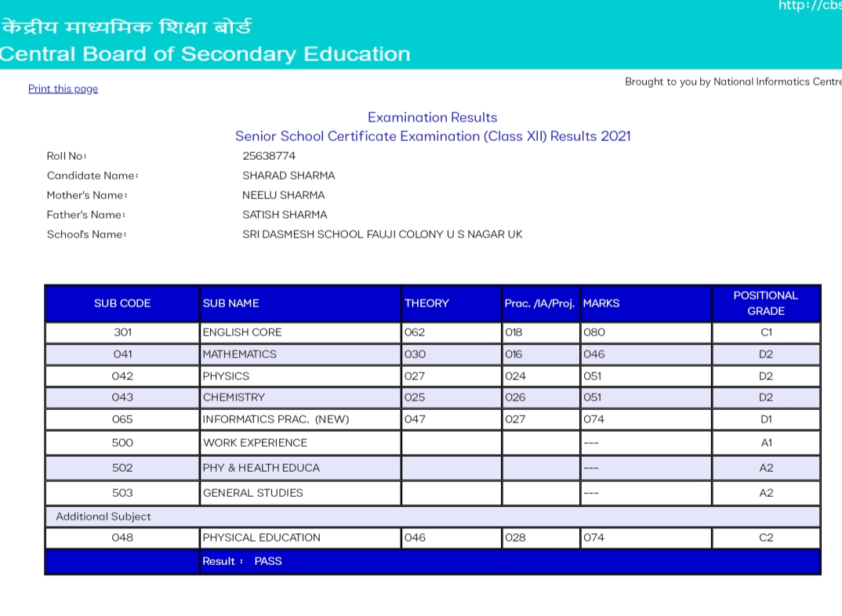The image size is (842, 616).
Task: Select candidate name SHARAD SHARMA
Action: [289, 176]
